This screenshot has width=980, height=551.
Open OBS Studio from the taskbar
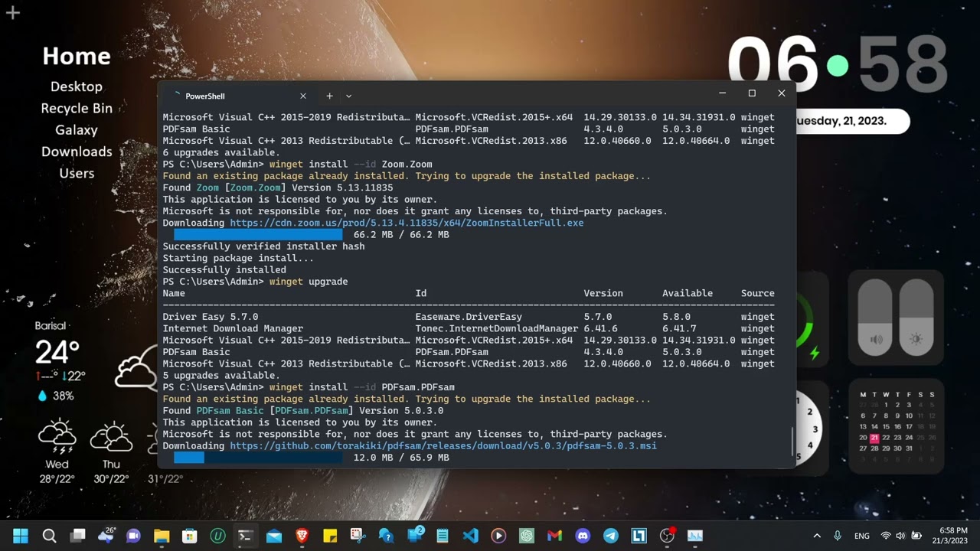(x=667, y=536)
